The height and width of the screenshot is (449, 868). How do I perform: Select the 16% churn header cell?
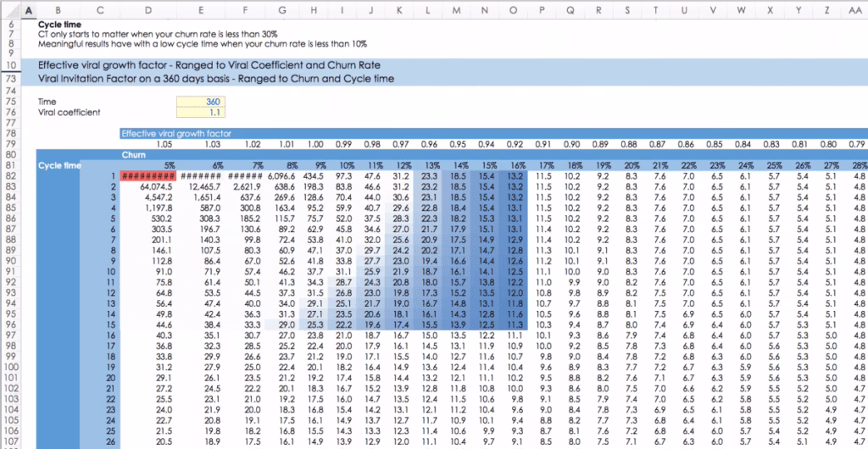point(513,165)
